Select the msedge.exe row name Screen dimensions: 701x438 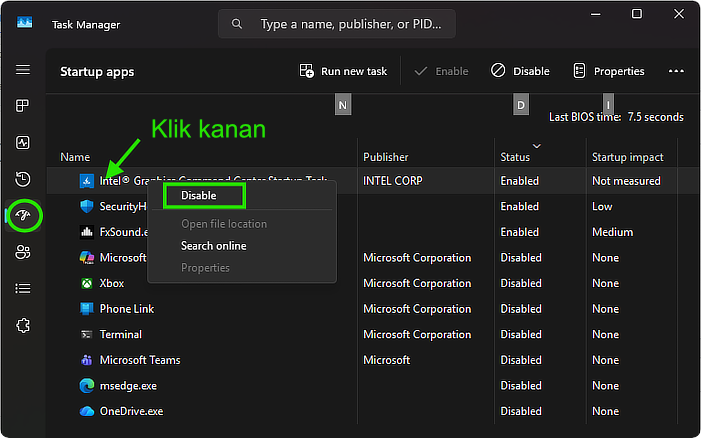[x=128, y=386]
